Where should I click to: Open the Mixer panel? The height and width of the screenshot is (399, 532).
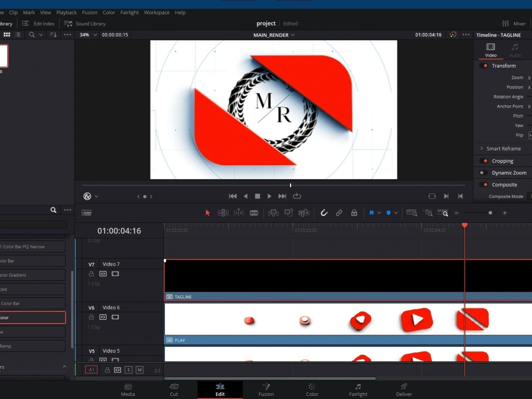514,23
